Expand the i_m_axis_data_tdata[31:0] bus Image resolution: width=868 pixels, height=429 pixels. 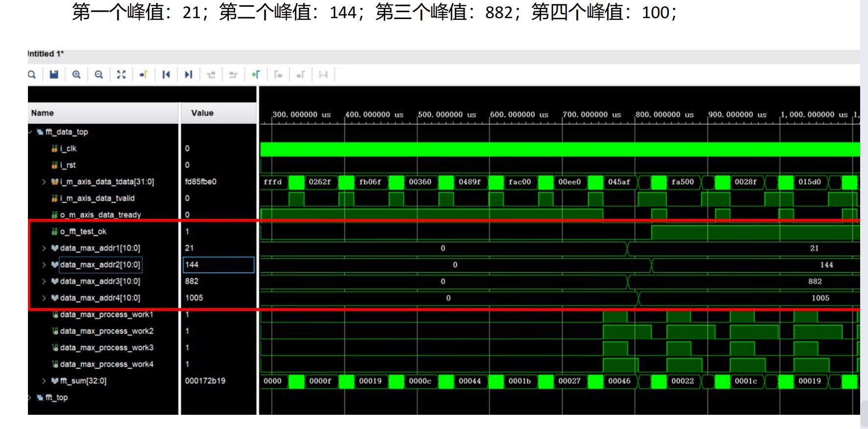44,182
